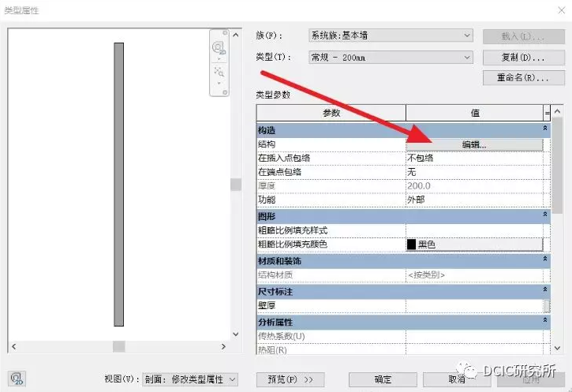572x392 pixels.
Task: Click the zoom region icon in the preview pane
Action: (219, 72)
